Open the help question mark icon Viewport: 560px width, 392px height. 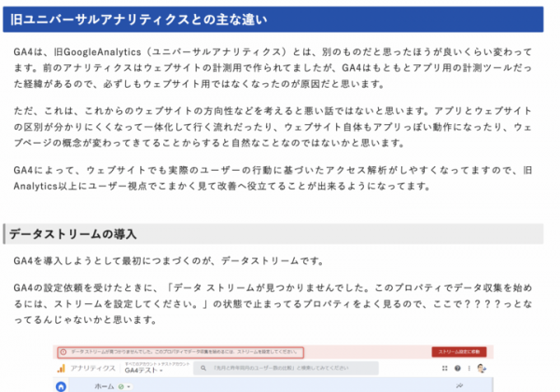457,368
